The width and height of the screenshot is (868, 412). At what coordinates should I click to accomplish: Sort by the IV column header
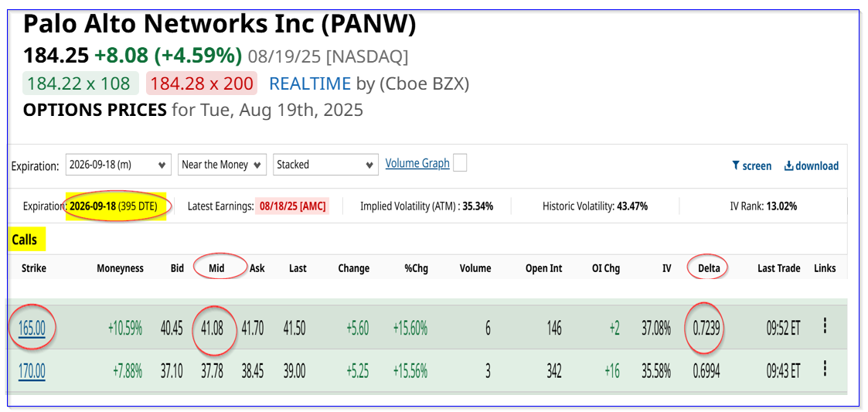point(665,268)
